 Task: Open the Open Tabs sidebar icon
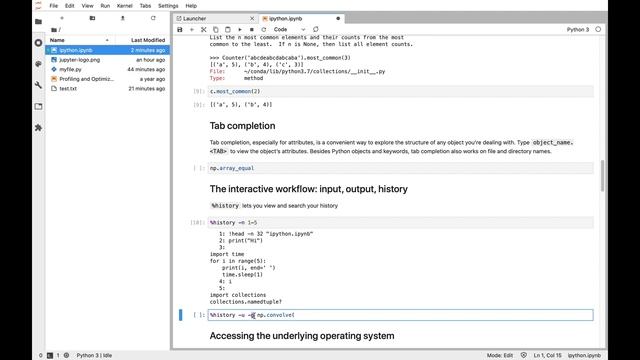click(x=38, y=107)
